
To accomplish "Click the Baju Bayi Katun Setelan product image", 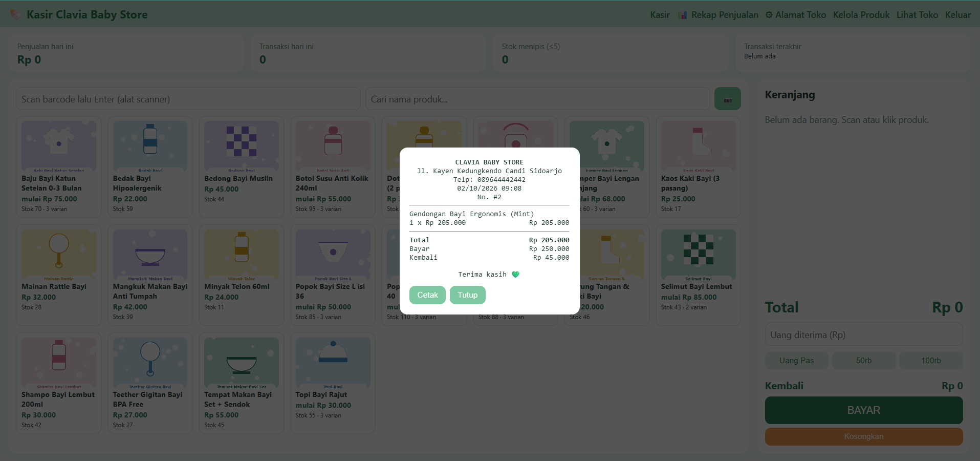I will click(x=59, y=146).
